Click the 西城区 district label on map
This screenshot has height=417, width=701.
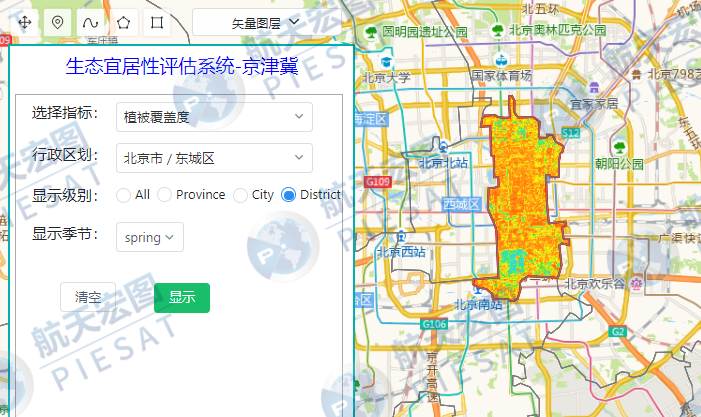(x=461, y=205)
